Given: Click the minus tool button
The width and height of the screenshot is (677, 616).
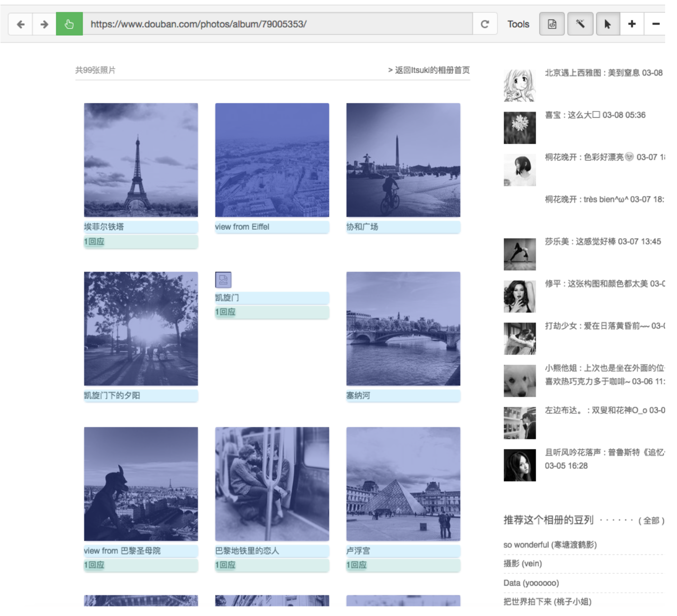Looking at the screenshot, I should tap(656, 24).
